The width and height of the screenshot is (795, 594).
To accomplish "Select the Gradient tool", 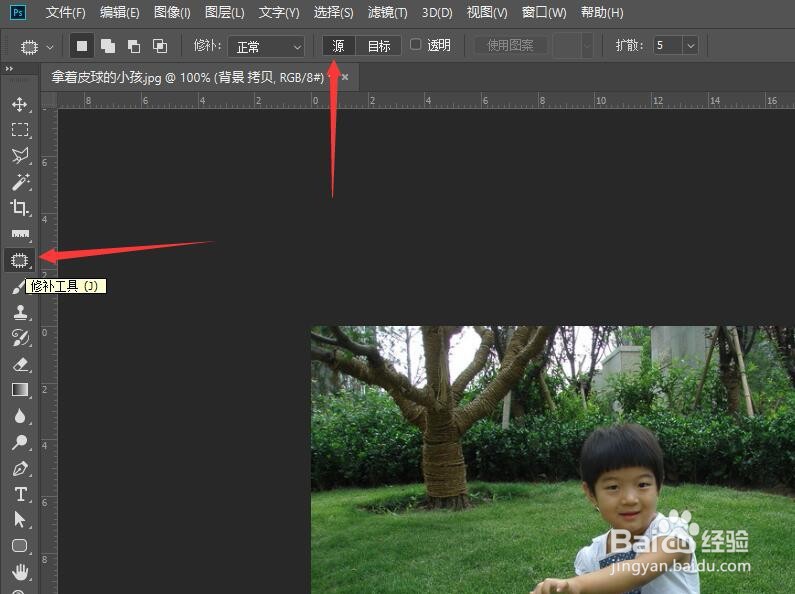I will pyautogui.click(x=20, y=390).
